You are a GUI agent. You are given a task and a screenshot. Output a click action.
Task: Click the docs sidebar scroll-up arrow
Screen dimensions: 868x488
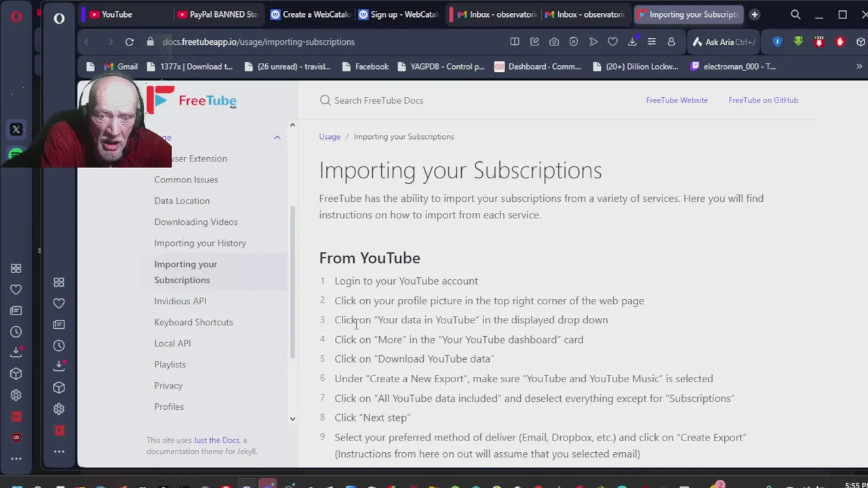coord(292,125)
